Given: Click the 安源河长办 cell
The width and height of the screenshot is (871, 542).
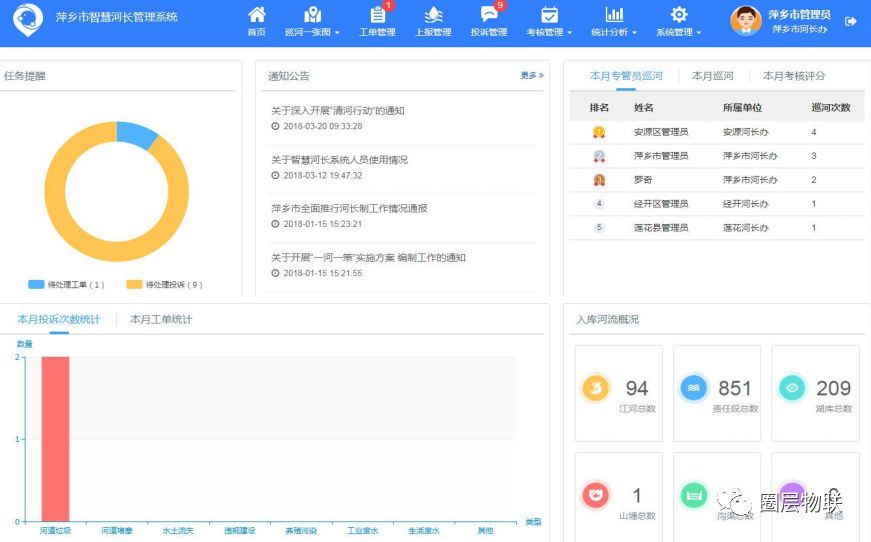Looking at the screenshot, I should coord(745,132).
